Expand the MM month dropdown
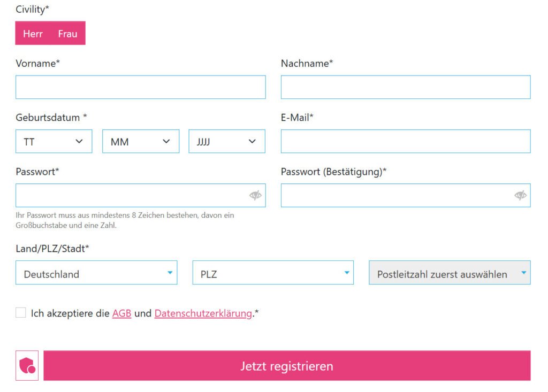The height and width of the screenshot is (392, 548). pyautogui.click(x=140, y=142)
